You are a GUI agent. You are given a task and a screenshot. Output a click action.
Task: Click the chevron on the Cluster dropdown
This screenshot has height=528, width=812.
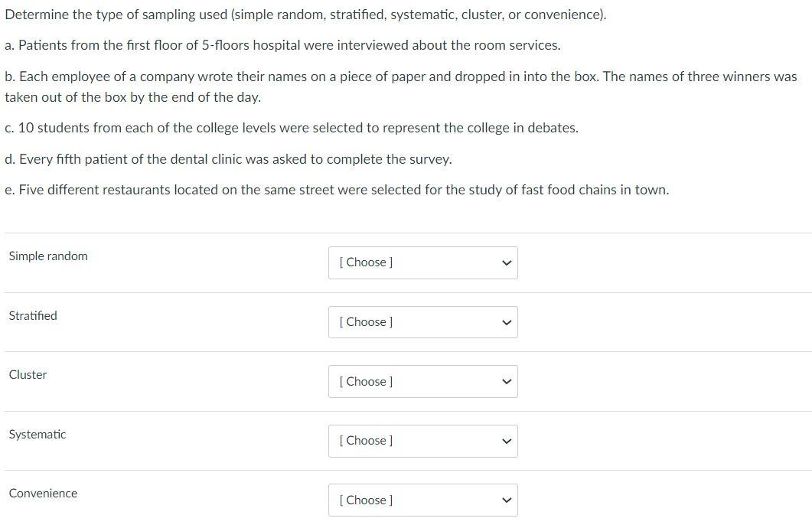point(505,381)
